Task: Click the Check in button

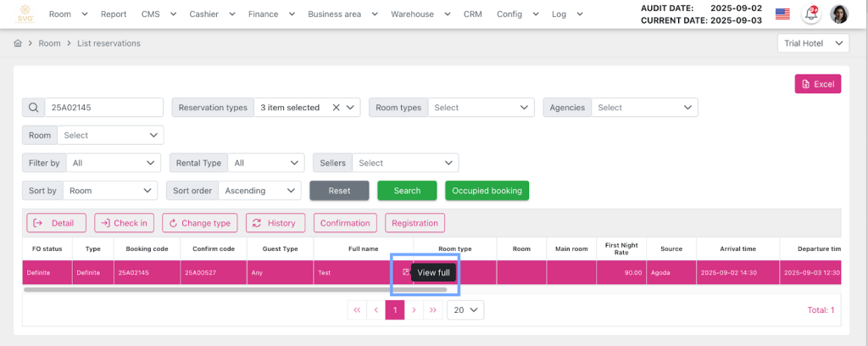Action: click(124, 223)
